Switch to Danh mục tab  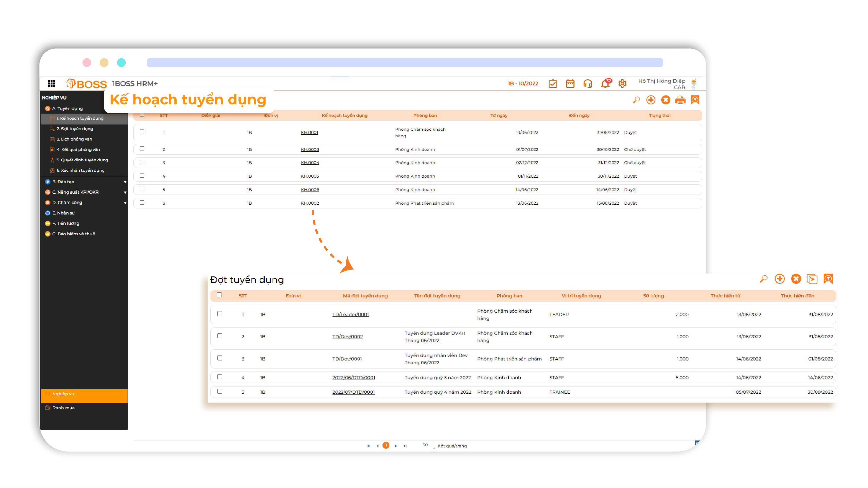coord(63,408)
